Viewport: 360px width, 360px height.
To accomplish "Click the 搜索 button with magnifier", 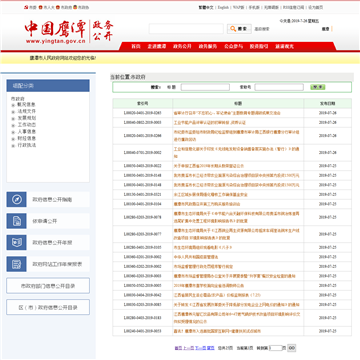I will [x=239, y=29].
